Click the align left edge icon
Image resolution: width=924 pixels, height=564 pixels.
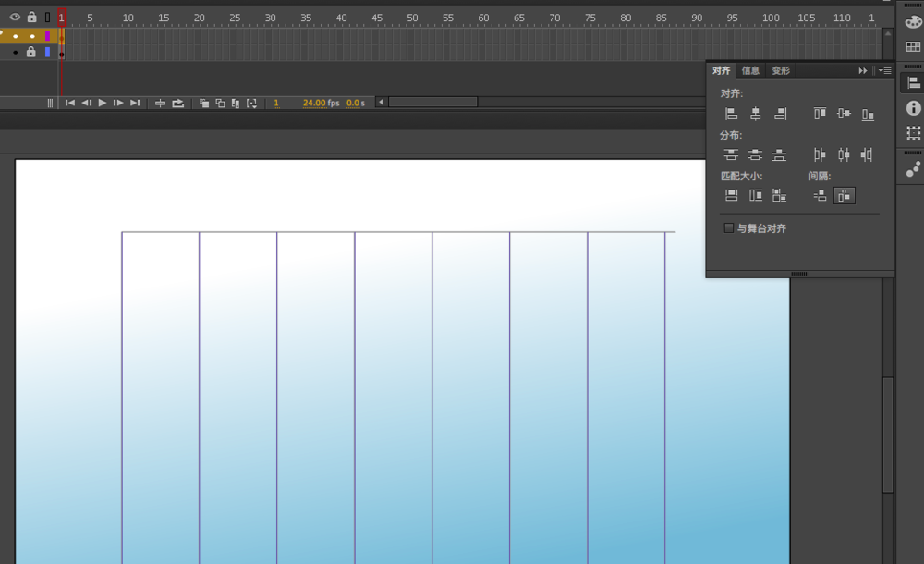tap(731, 114)
